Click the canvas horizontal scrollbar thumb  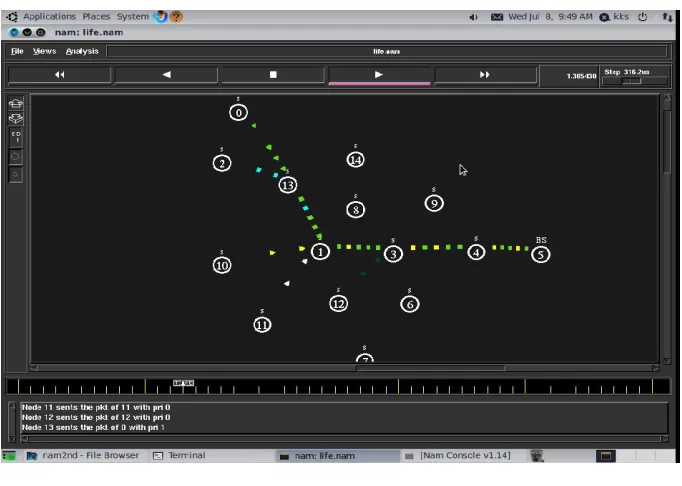431,368
